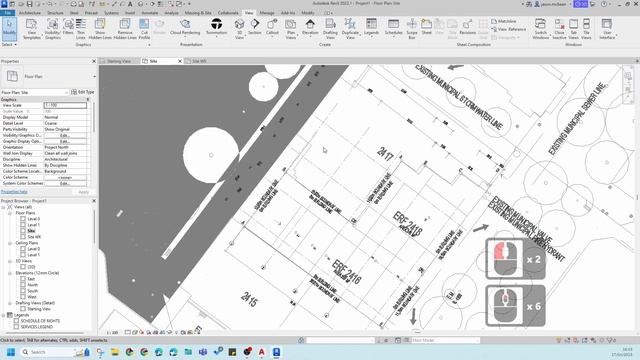Select Level 0 under Floor Plans
The image size is (640, 360).
tap(33, 219)
